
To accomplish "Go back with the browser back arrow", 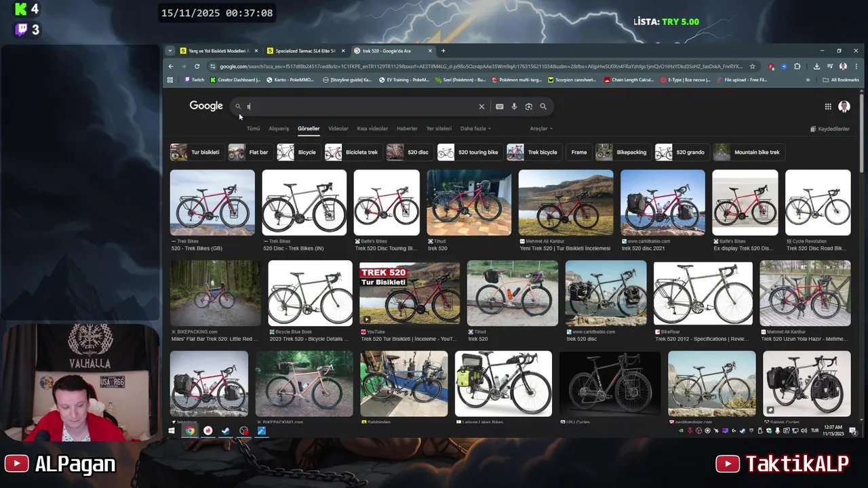I will pos(171,66).
